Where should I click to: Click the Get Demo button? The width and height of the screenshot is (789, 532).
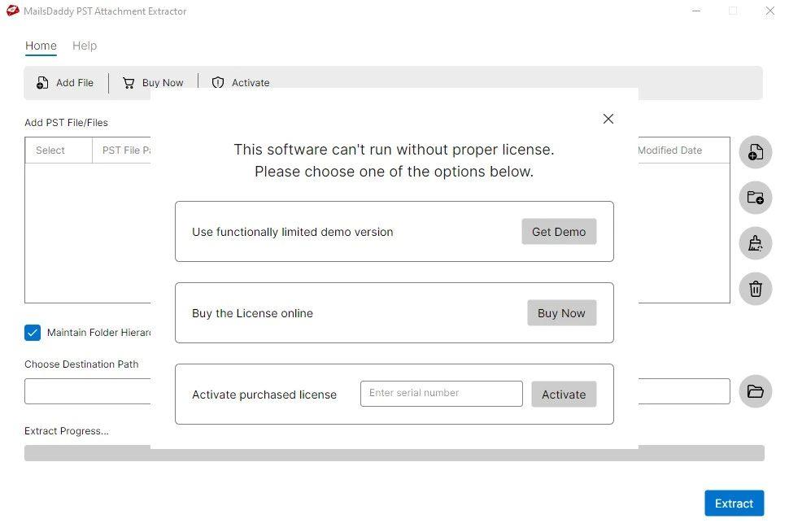click(559, 232)
